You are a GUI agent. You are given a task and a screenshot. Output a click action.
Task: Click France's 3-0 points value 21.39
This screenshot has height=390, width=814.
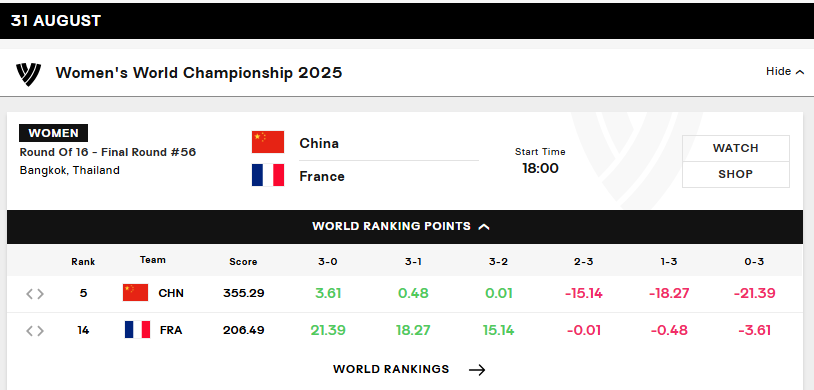pos(328,330)
